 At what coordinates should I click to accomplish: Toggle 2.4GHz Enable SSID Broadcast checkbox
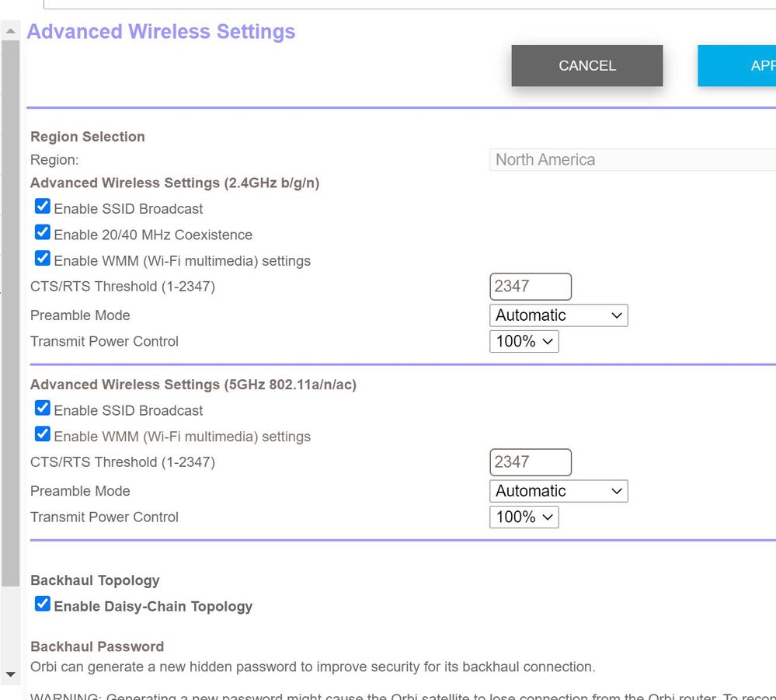(43, 207)
